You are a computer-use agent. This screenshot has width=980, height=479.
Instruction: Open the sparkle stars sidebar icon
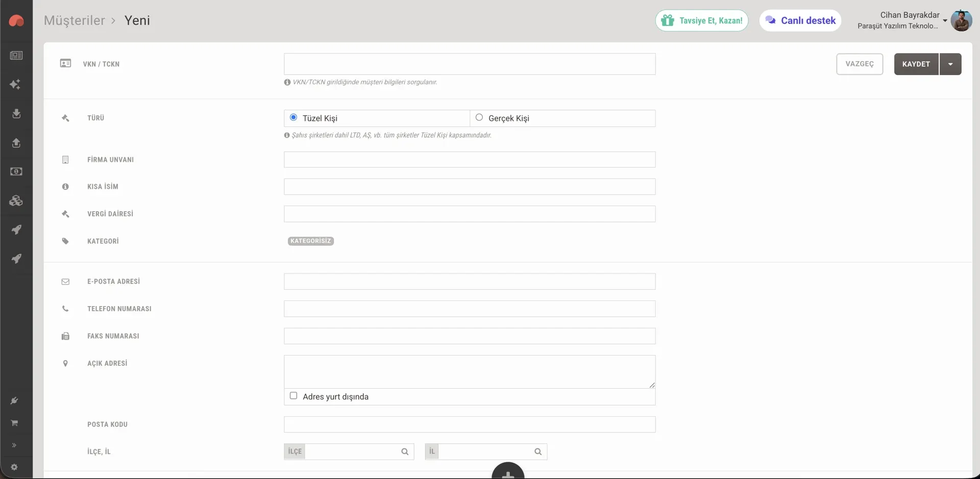(15, 84)
